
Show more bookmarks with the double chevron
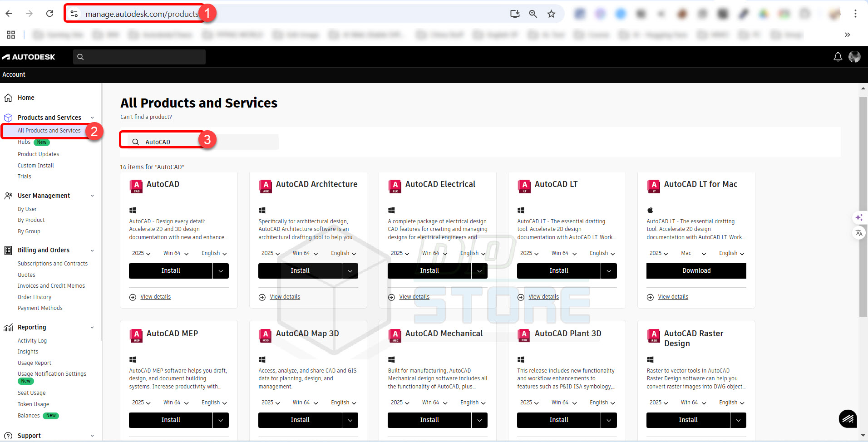point(847,34)
